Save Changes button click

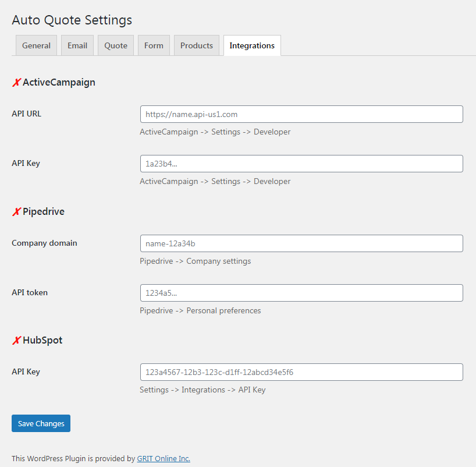point(41,423)
